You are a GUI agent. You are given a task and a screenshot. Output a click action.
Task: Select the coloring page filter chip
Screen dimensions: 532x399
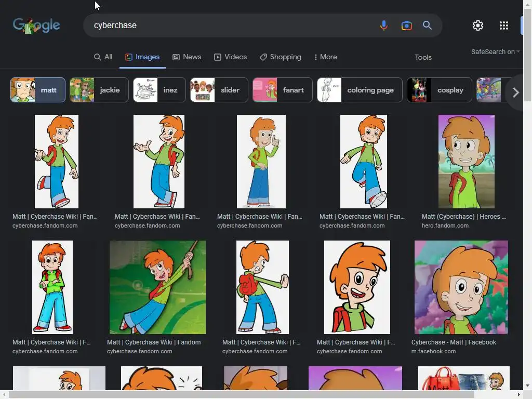pos(360,90)
